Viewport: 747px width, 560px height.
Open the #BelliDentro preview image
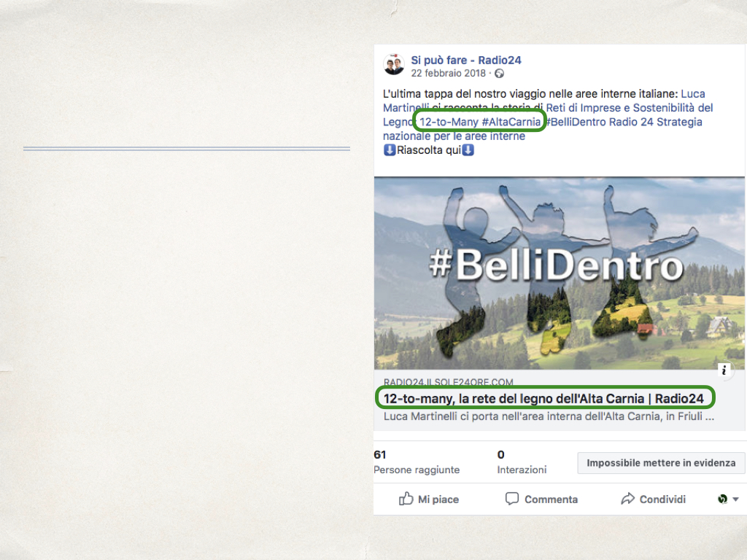click(559, 273)
